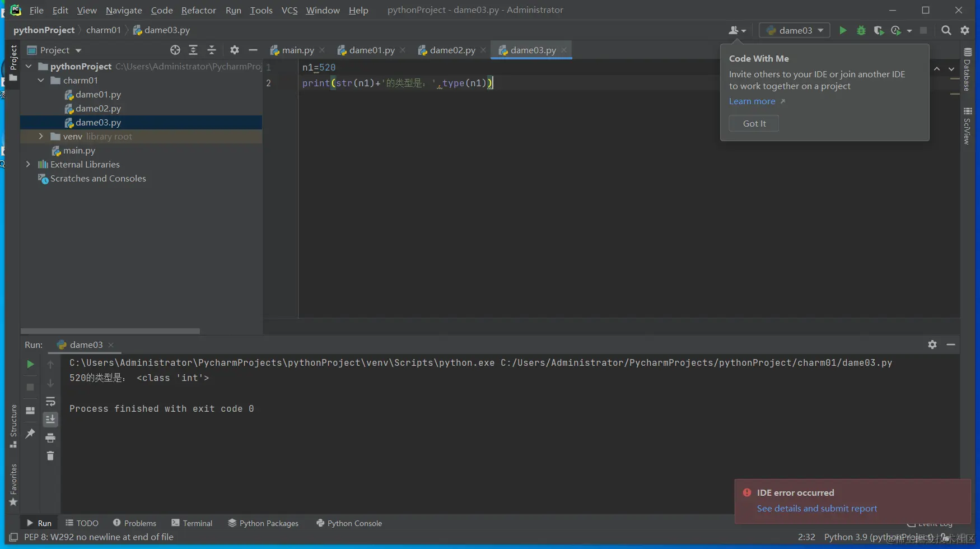Open the Terminal tool window
Viewport: 980px width, 549px height.
pyautogui.click(x=192, y=523)
